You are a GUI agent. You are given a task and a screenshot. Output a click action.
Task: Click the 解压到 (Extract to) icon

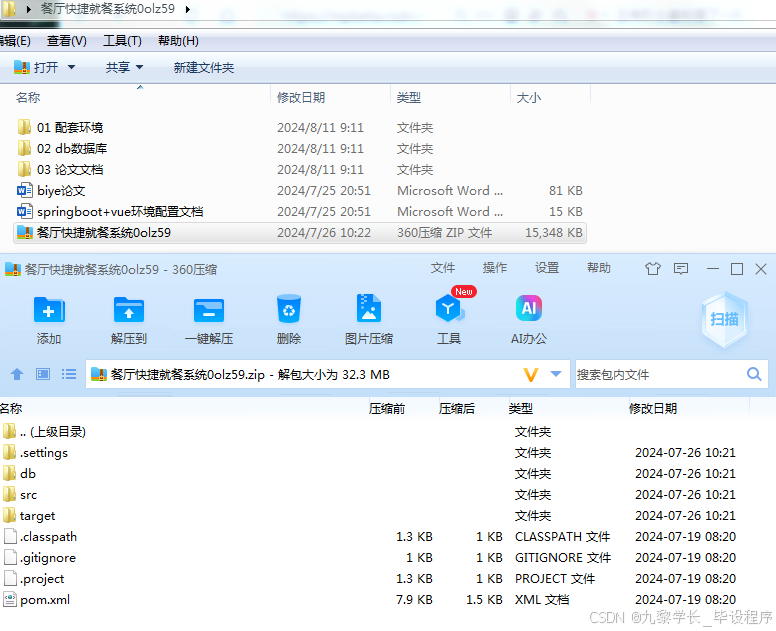click(129, 311)
